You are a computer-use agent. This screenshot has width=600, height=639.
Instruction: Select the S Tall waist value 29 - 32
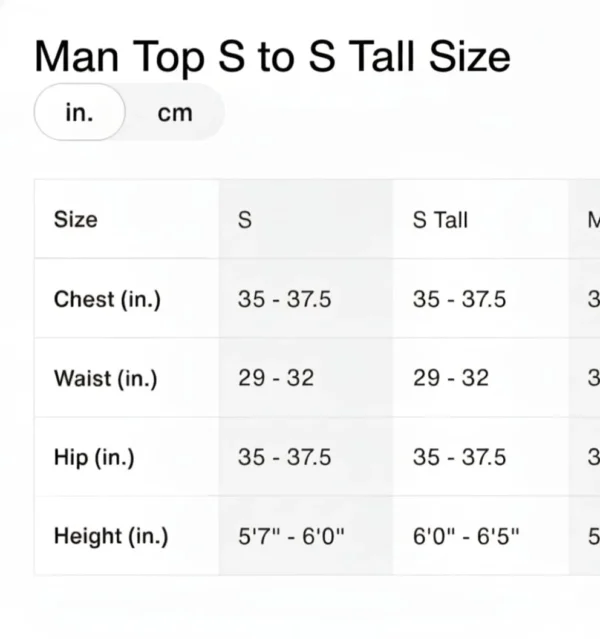coord(450,379)
